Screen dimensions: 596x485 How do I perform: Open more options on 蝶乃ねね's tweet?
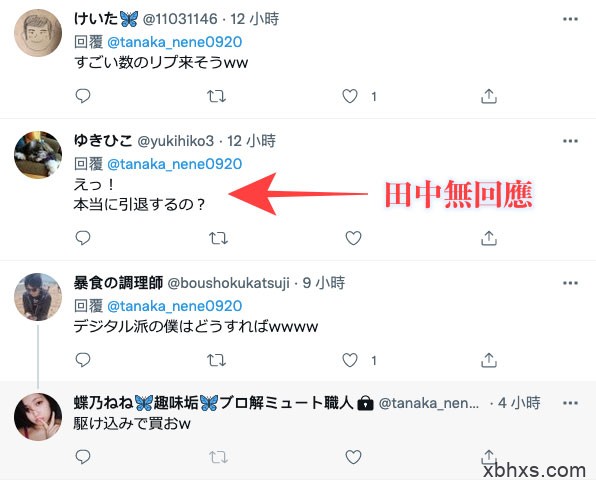click(571, 403)
